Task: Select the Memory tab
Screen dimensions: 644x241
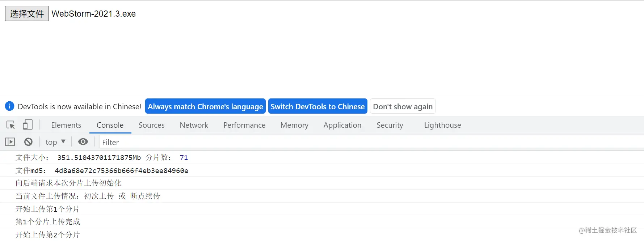Action: (294, 125)
